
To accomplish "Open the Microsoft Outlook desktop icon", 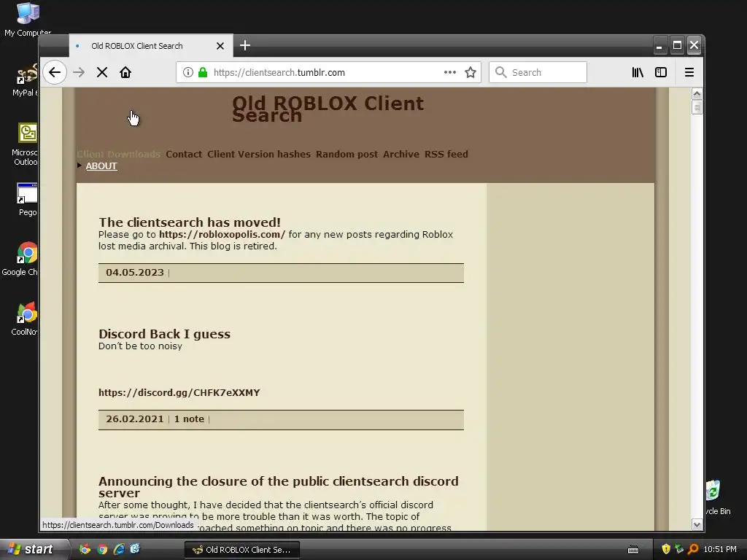I will coord(26,144).
